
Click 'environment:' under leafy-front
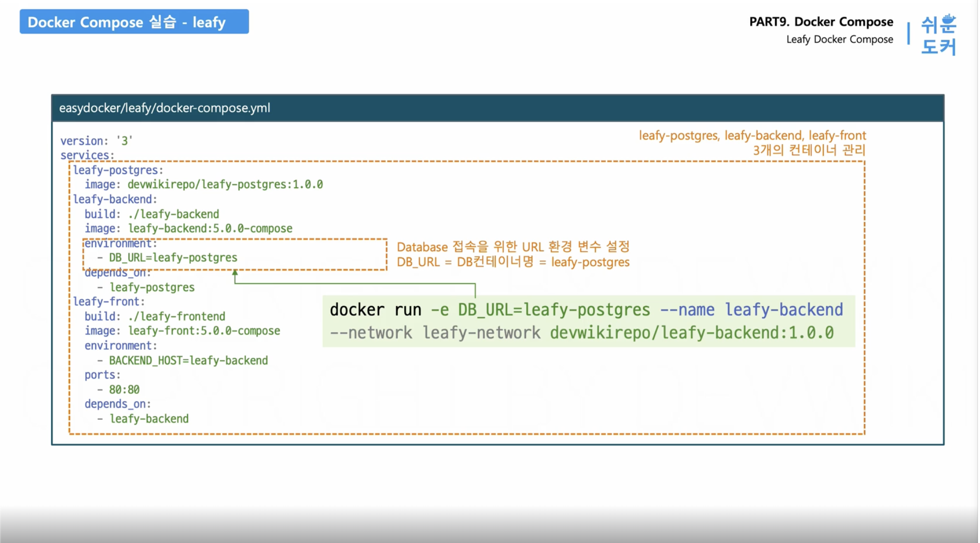pyautogui.click(x=121, y=346)
